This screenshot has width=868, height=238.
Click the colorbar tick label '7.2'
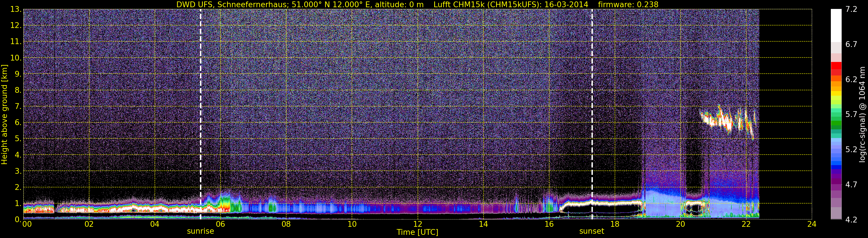tap(851, 10)
